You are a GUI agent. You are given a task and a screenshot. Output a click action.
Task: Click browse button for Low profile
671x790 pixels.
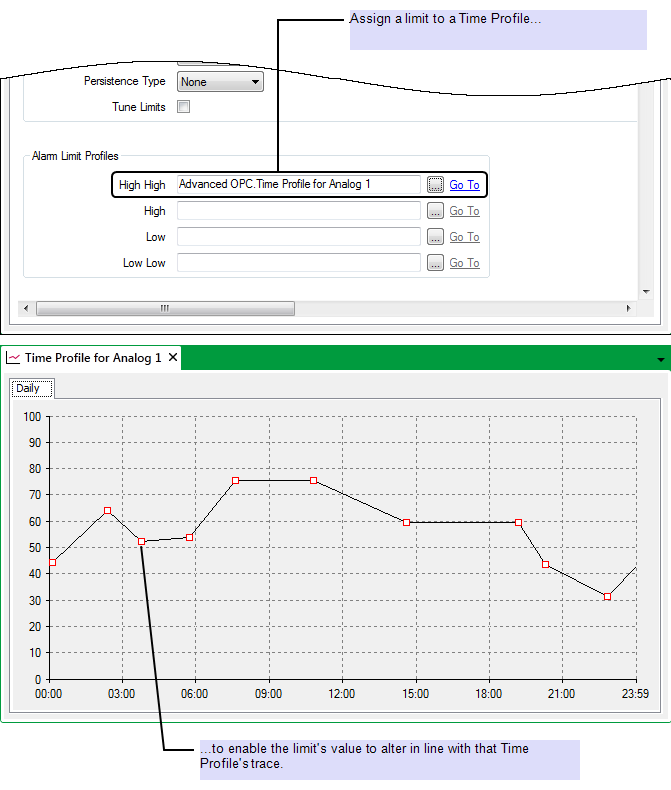click(435, 237)
